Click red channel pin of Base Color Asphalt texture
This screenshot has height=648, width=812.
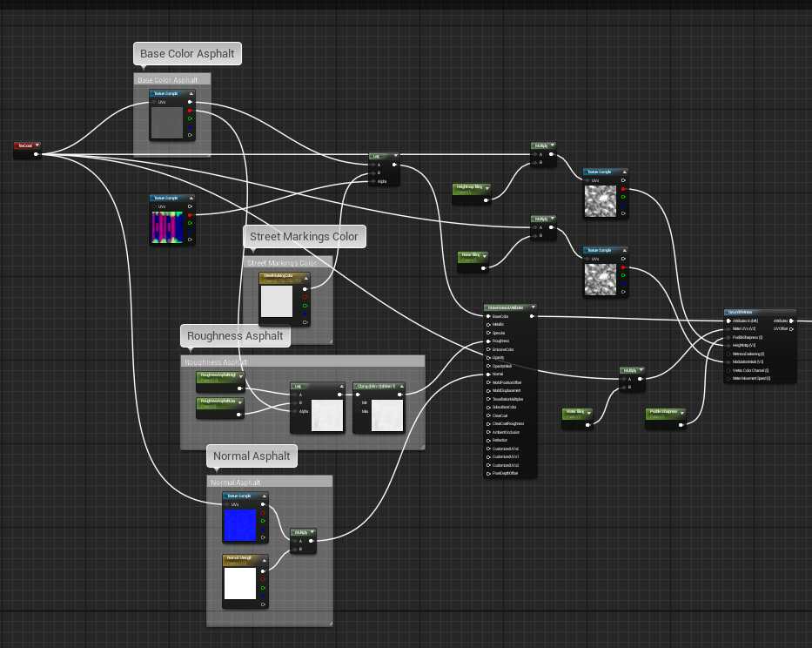coord(190,111)
